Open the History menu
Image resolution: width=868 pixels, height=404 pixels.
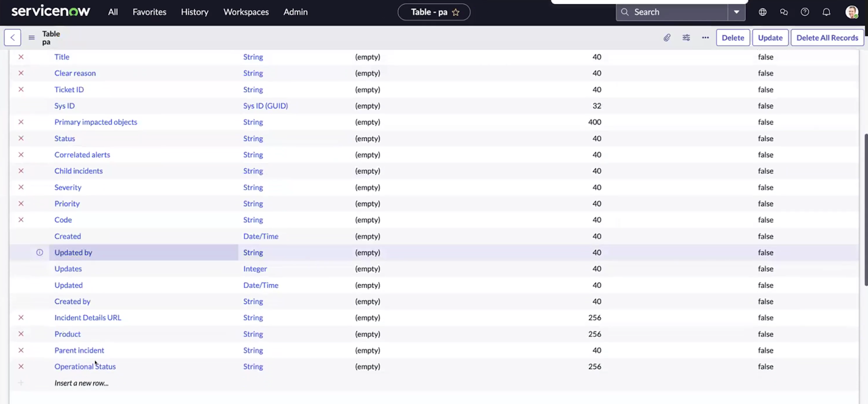(x=195, y=12)
